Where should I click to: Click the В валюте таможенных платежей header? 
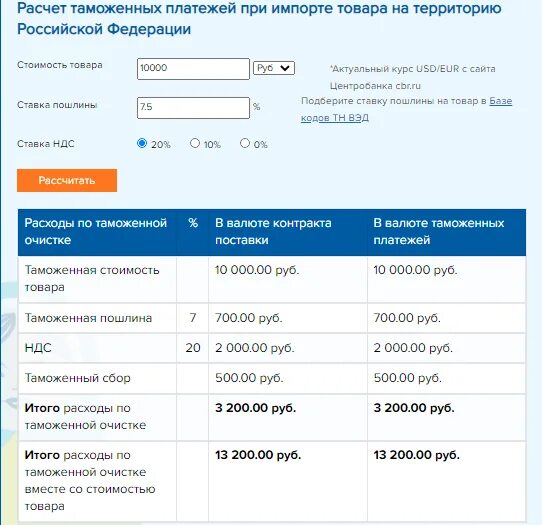(x=439, y=231)
